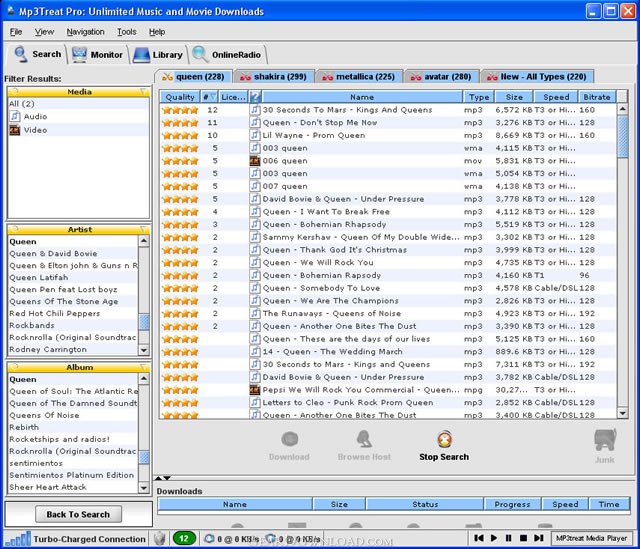Click the Turbo-Charged Connection signal bars icon
640x549 pixels.
pyautogui.click(x=18, y=538)
